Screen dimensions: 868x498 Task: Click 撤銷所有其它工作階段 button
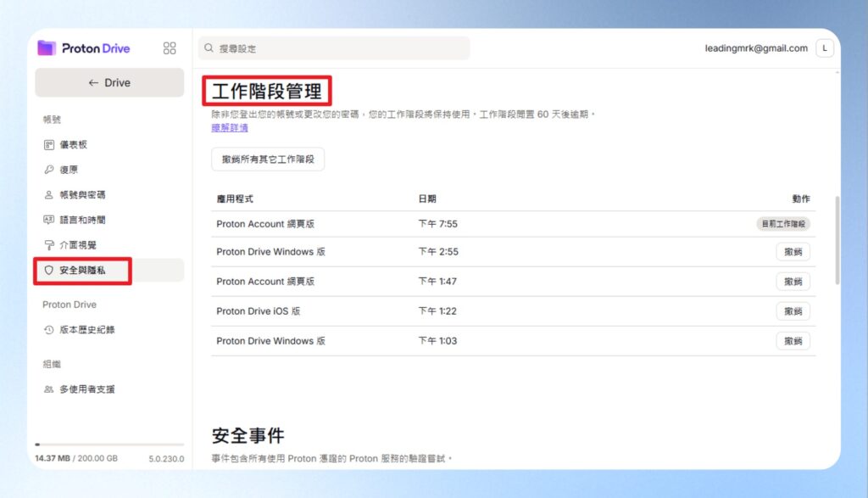click(268, 159)
